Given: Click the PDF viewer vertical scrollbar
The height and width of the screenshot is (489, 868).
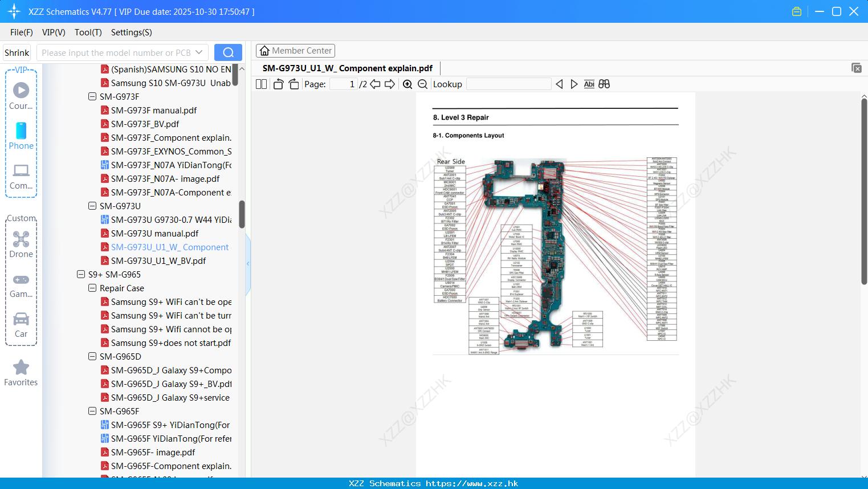Looking at the screenshot, I should pyautogui.click(x=864, y=191).
